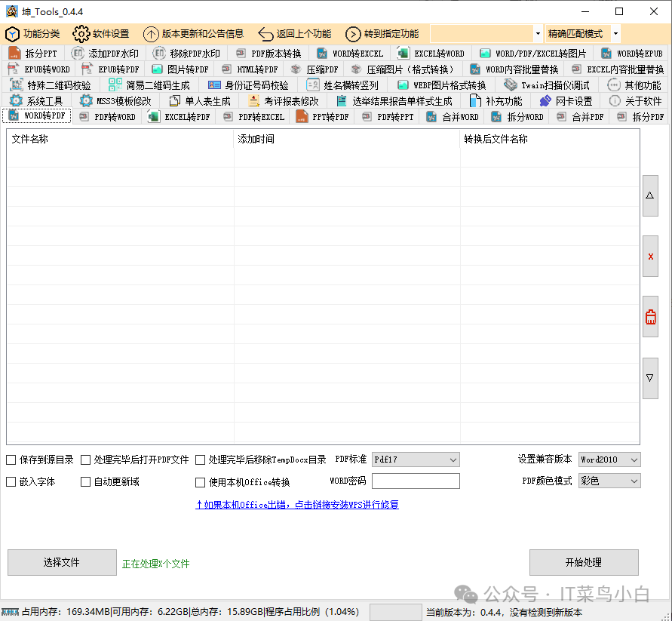672x621 pixels.
Task: Click the 功能分类 icon
Action: [12, 34]
